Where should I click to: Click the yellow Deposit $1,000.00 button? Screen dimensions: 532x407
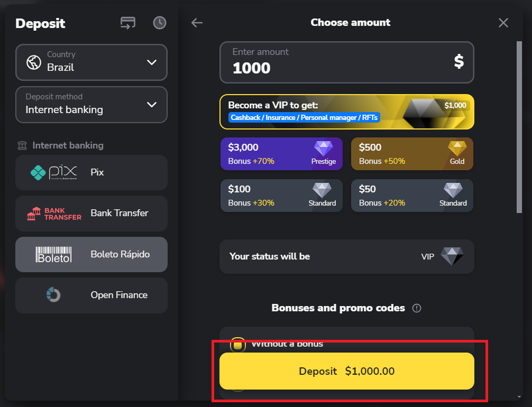[x=347, y=371]
